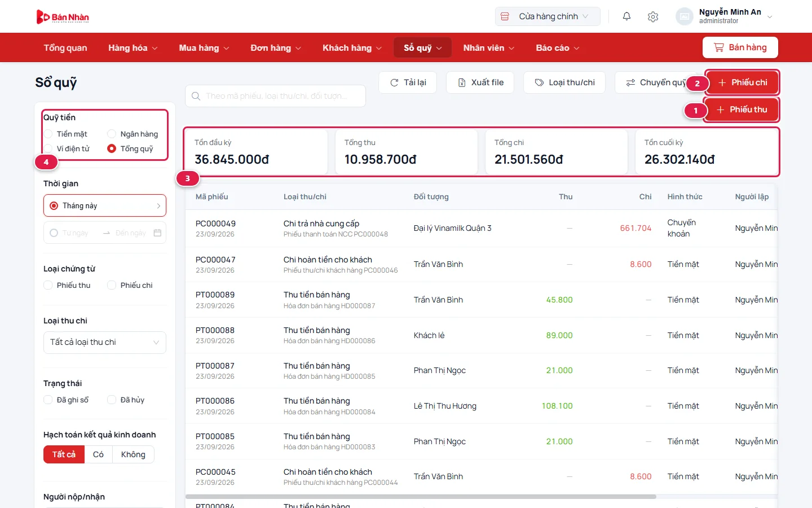This screenshot has height=508, width=812.
Task: Open the Đơn hàng menu
Action: click(276, 48)
